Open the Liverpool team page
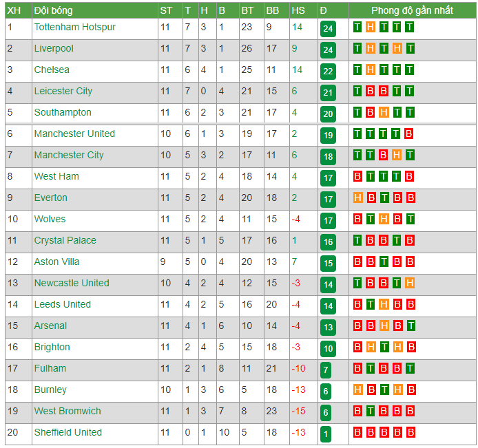This screenshot has height=448, width=478. (54, 48)
